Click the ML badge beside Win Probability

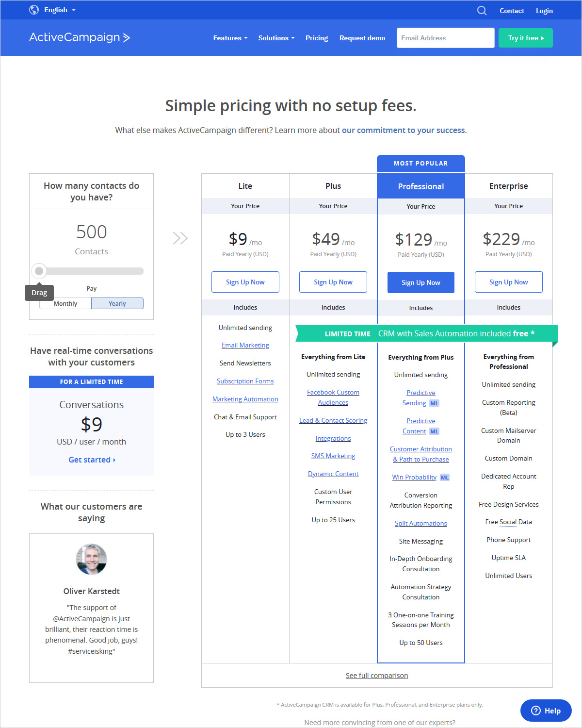point(445,478)
